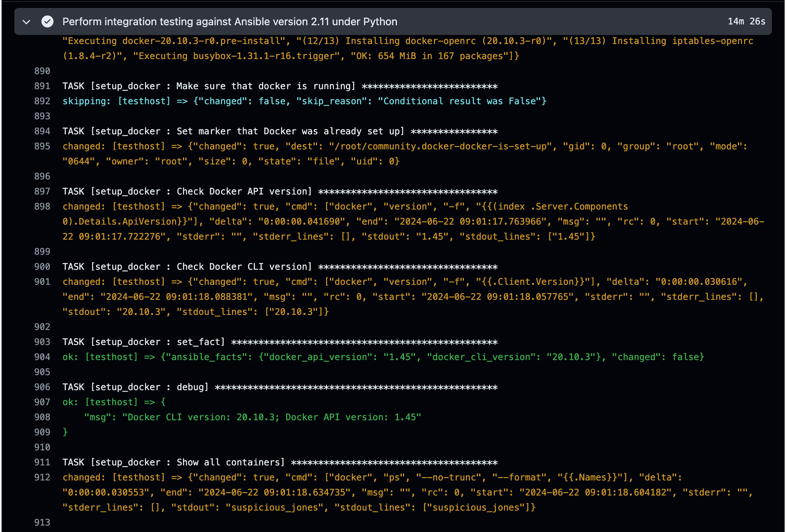The image size is (787, 532).
Task: Select line number 906
Action: click(x=42, y=387)
